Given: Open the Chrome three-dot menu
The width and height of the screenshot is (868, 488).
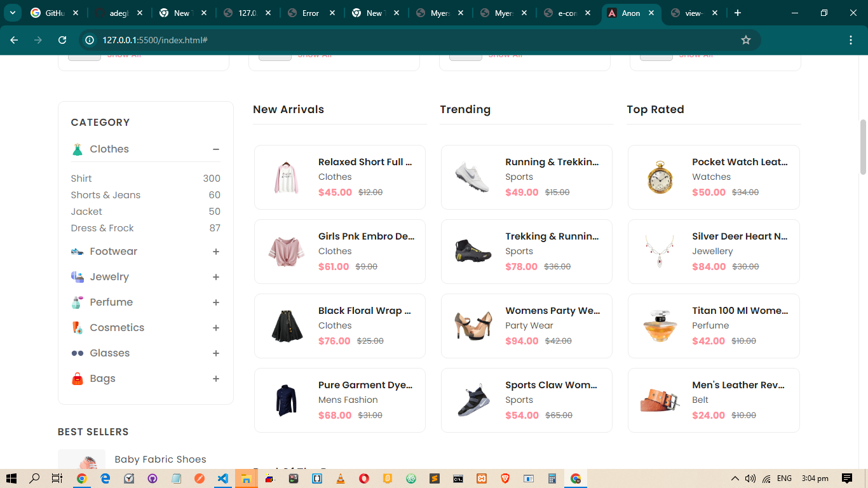Looking at the screenshot, I should (x=851, y=40).
